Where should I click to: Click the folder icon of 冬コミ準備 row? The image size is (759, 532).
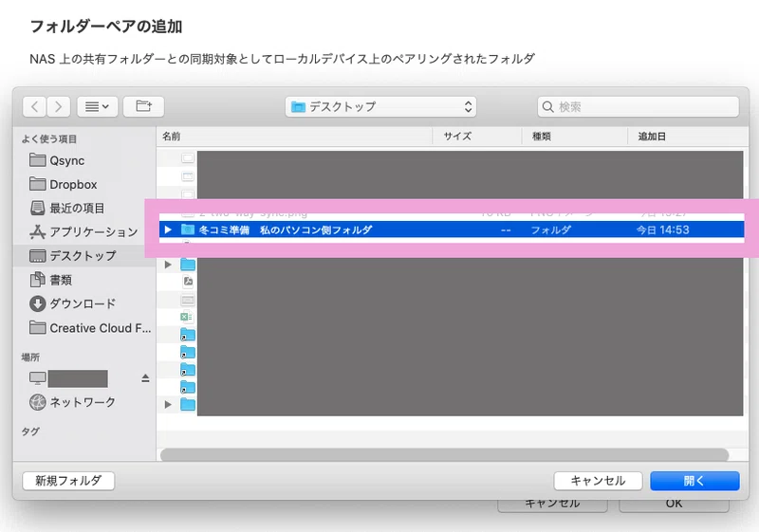[187, 229]
